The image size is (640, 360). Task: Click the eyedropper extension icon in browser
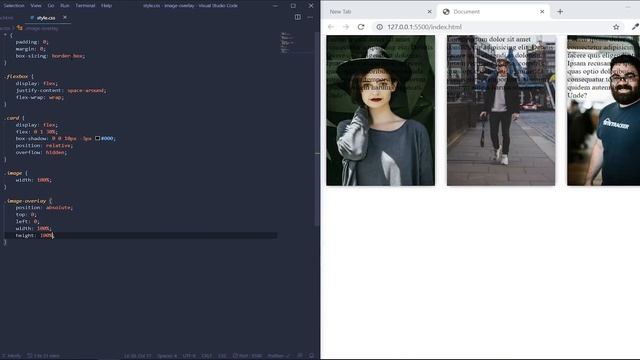[635, 27]
